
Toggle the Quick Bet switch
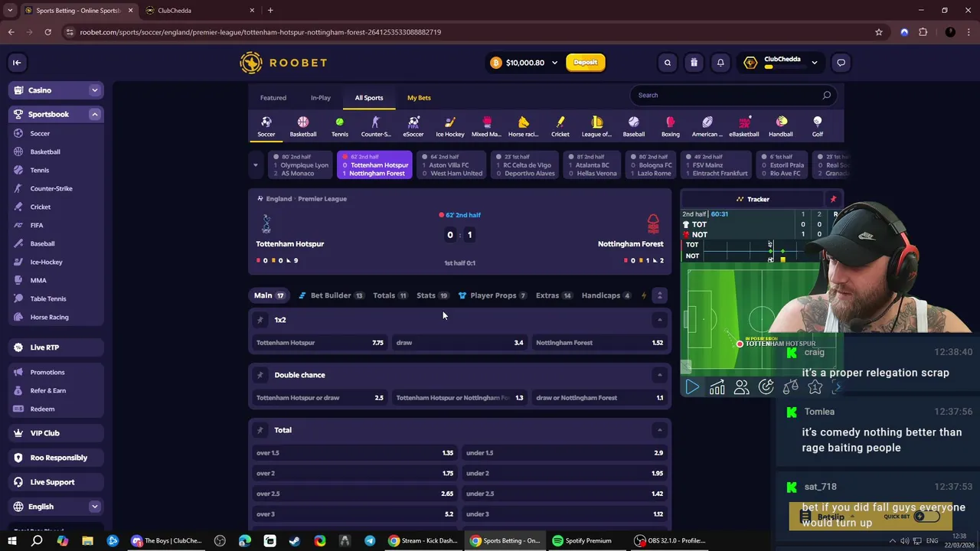click(x=926, y=517)
